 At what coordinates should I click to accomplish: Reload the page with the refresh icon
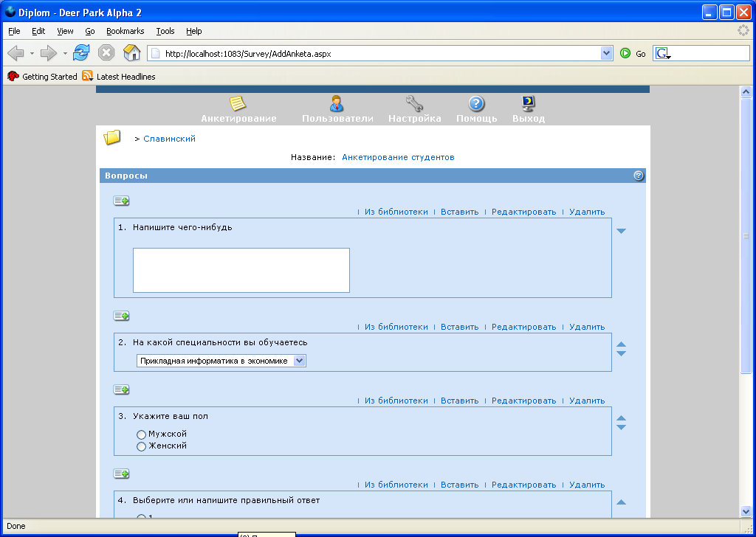point(81,52)
